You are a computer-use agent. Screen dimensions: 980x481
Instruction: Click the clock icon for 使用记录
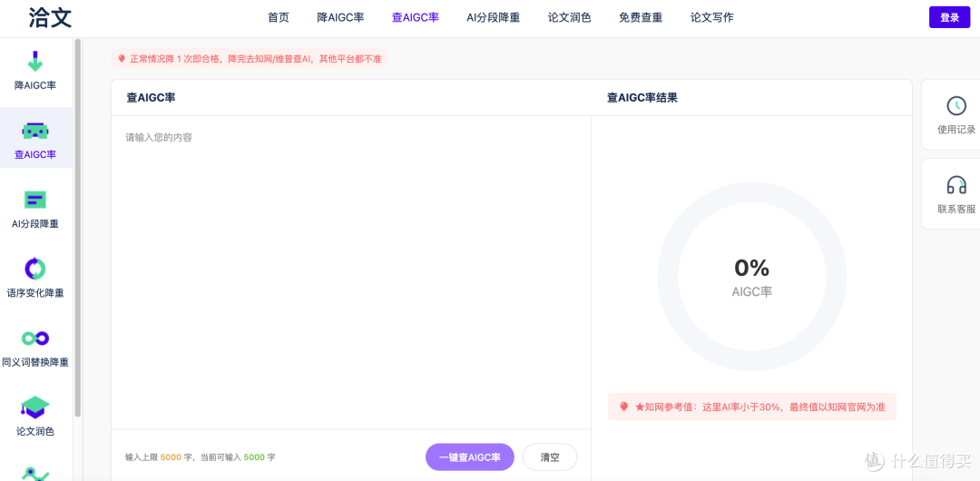(x=956, y=105)
